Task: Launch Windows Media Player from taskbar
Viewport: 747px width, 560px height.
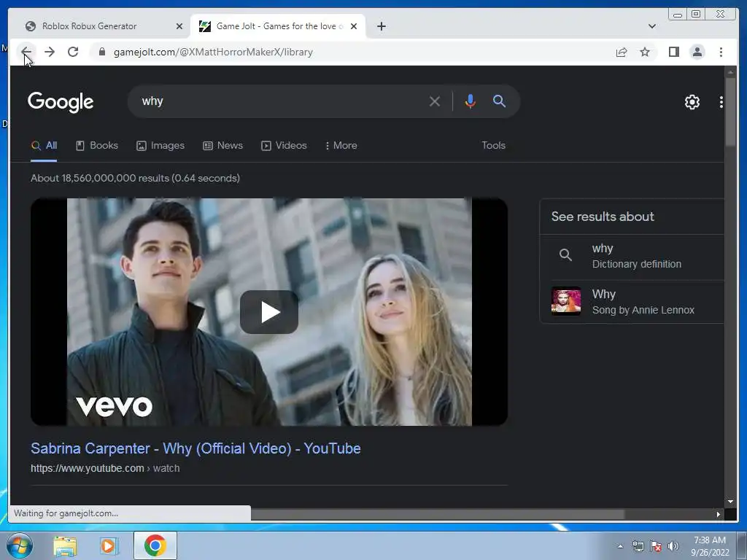Action: pos(108,546)
